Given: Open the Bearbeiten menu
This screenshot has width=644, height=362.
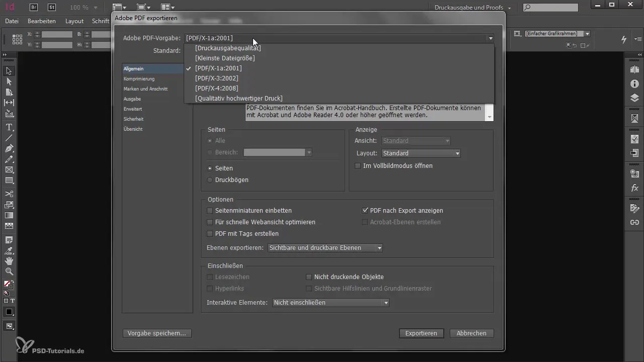Looking at the screenshot, I should 42,21.
